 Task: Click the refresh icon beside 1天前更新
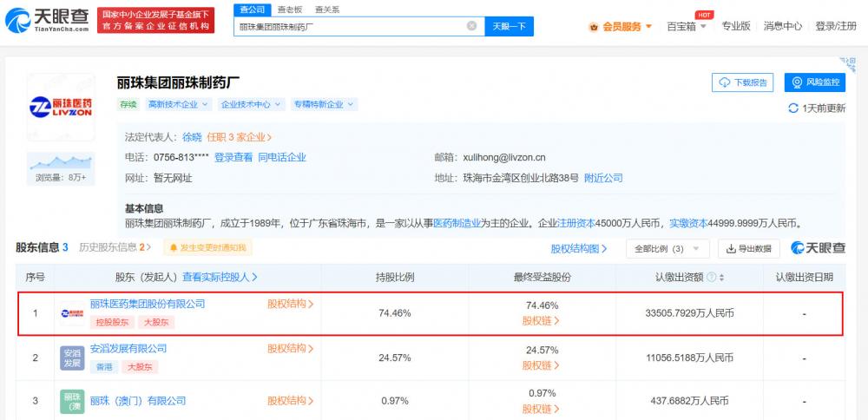793,108
